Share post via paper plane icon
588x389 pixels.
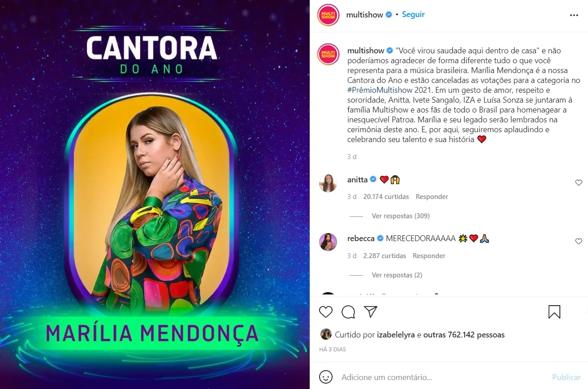click(x=371, y=311)
